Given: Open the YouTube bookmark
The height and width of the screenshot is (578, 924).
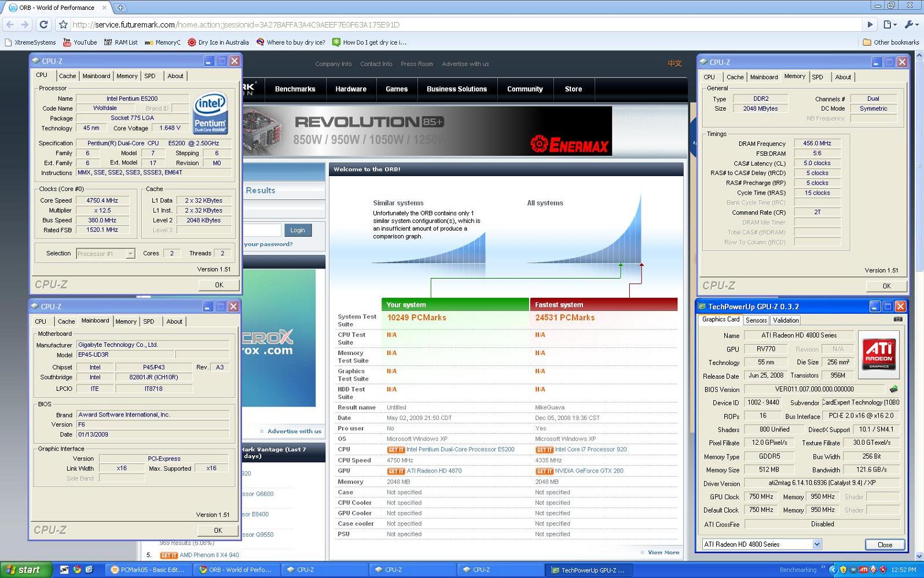Looking at the screenshot, I should coord(80,42).
